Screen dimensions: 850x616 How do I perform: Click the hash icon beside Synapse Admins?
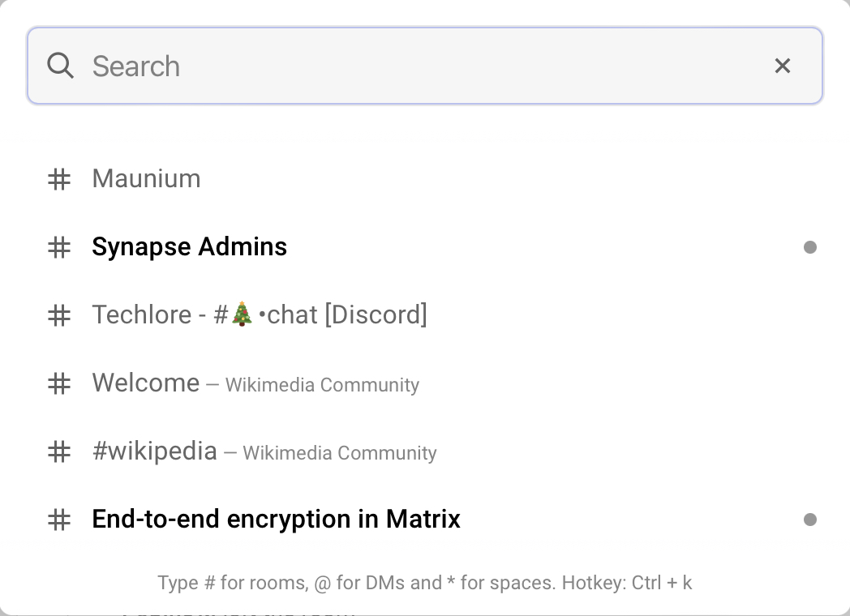59,247
